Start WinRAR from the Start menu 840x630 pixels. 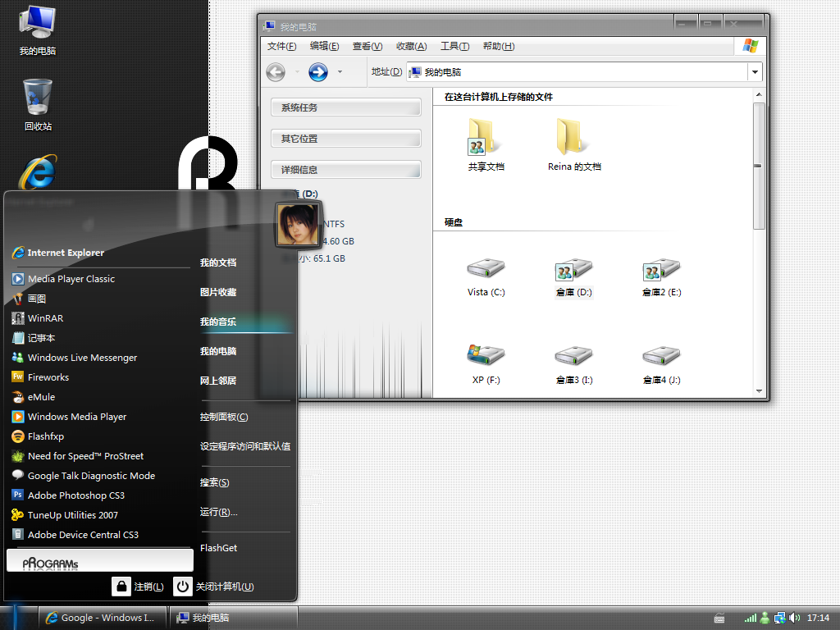click(38, 318)
